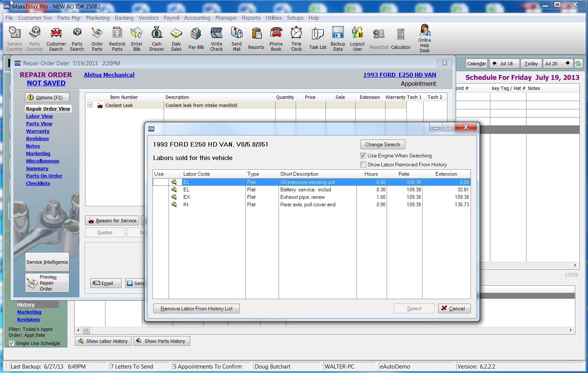This screenshot has height=373, width=588.
Task: Open the Warranty link
Action: coord(38,131)
